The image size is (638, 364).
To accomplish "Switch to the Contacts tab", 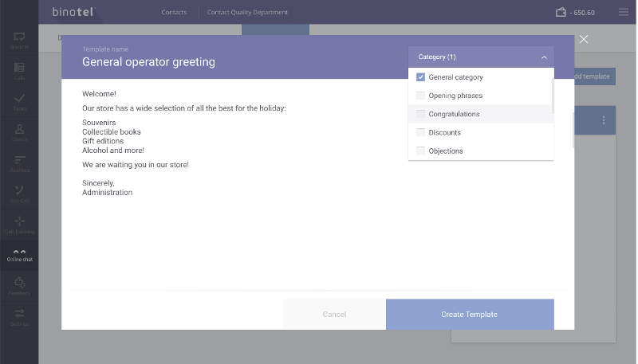I will click(174, 13).
